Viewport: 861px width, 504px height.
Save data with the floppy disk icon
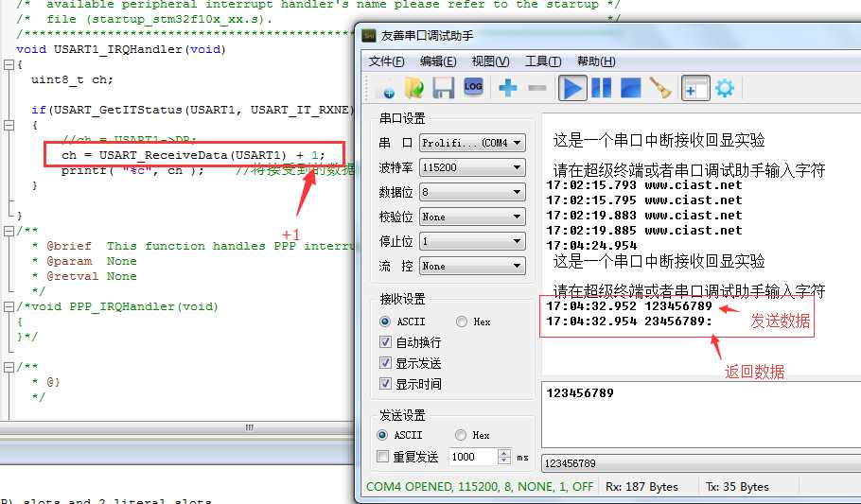tap(443, 88)
